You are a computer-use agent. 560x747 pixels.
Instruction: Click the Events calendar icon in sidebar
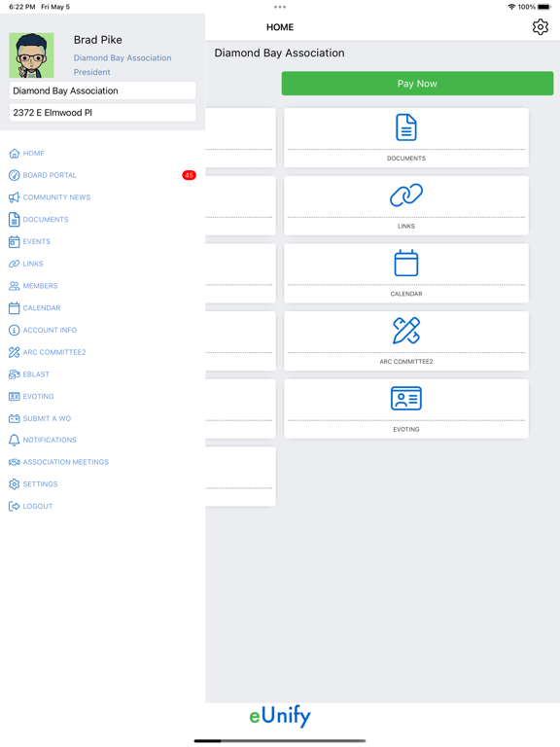(15, 241)
